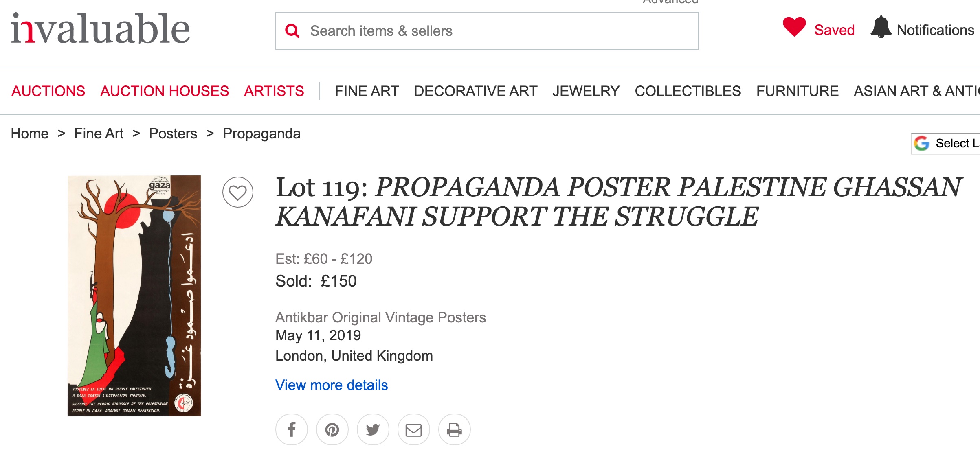
Task: Open the Auction Houses menu
Action: (165, 91)
